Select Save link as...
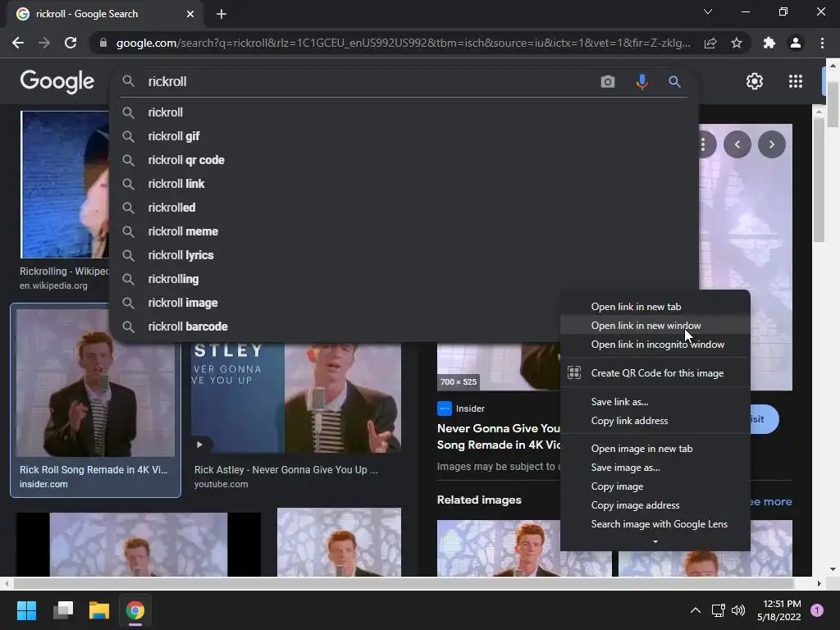This screenshot has width=840, height=630. pyautogui.click(x=655, y=402)
